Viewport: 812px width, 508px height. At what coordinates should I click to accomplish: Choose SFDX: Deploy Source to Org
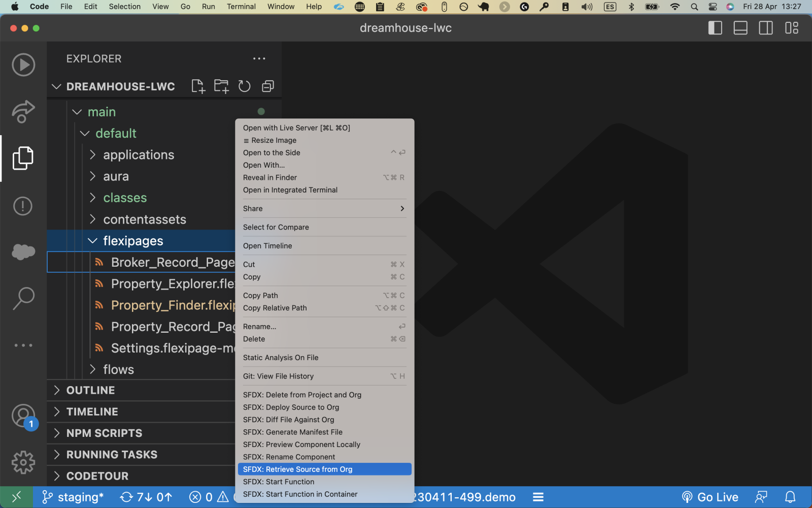point(325,407)
